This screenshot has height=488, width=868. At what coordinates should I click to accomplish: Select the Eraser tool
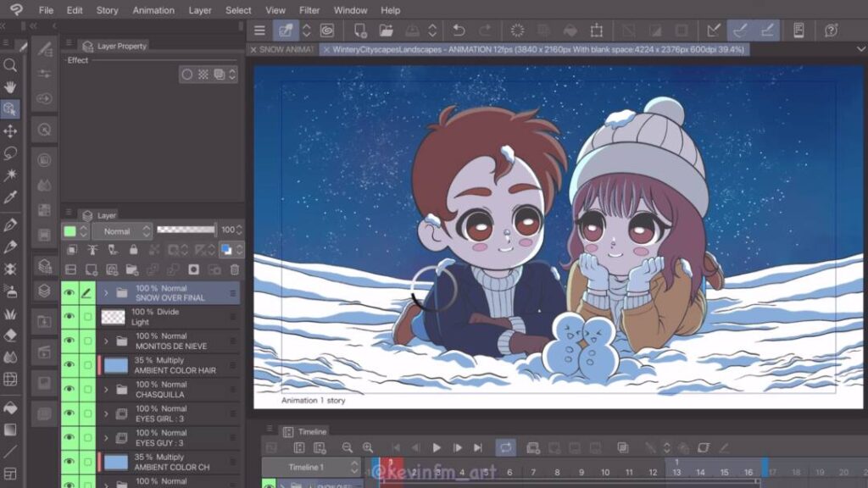tap(10, 335)
